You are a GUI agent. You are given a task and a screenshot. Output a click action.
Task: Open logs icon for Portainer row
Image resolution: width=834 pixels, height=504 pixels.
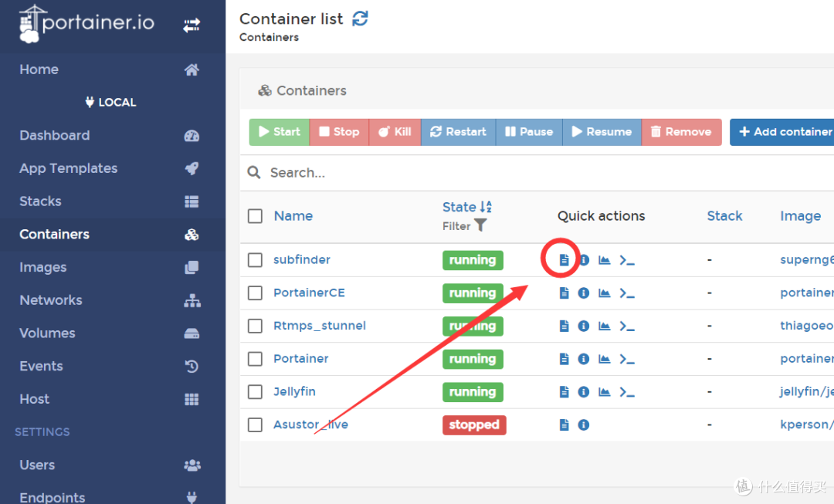click(x=564, y=359)
